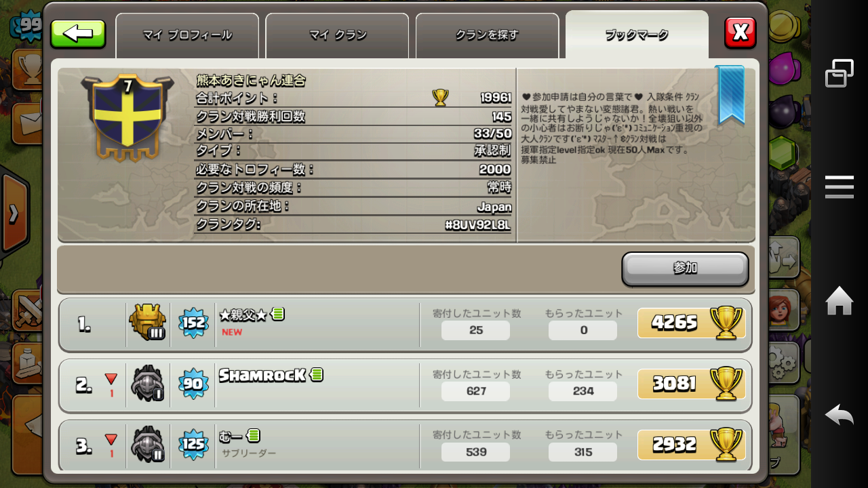The height and width of the screenshot is (488, 868).
Task: Click むー's level 125 star badge
Action: pyautogui.click(x=194, y=445)
